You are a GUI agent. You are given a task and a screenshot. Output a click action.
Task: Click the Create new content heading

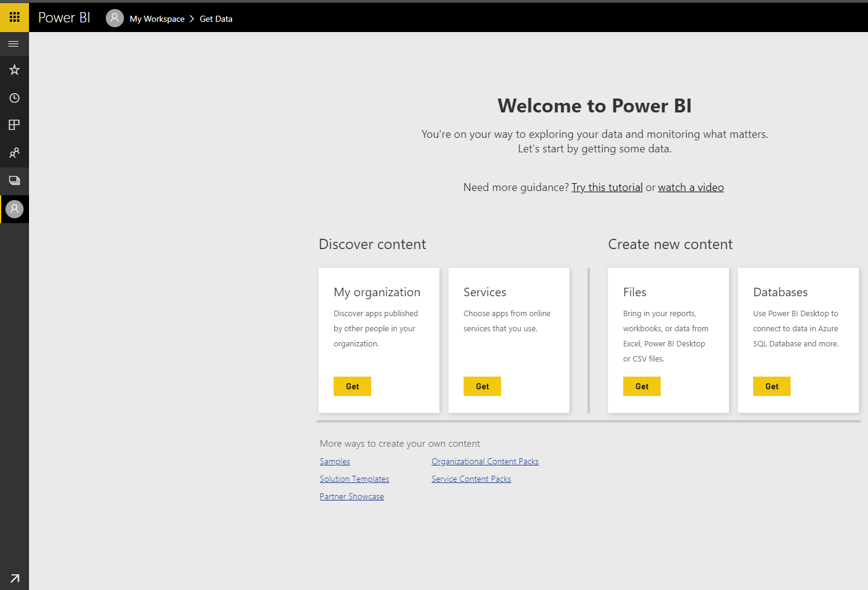point(670,244)
